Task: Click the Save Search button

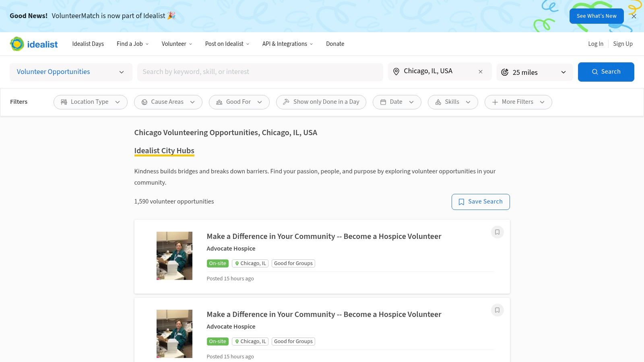Action: pos(481,202)
